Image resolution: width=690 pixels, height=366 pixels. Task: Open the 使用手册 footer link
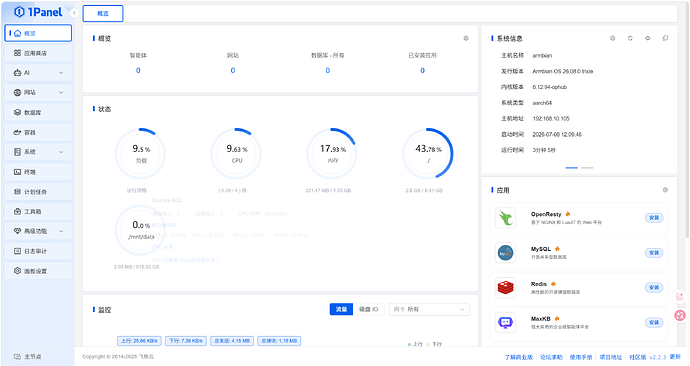click(581, 357)
